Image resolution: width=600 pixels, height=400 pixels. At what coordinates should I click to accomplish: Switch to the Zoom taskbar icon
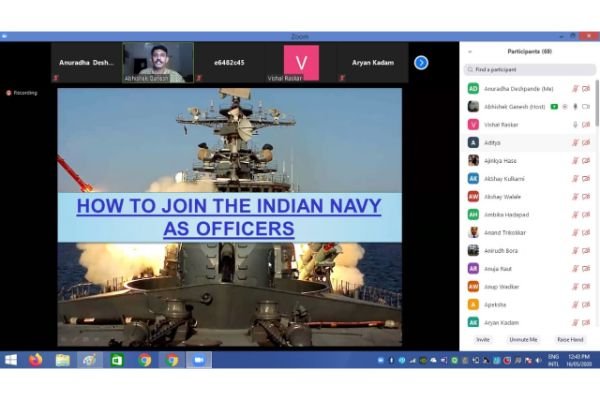pyautogui.click(x=199, y=360)
